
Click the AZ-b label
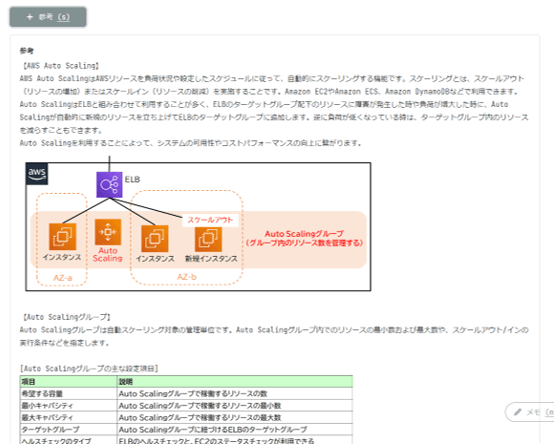(x=187, y=277)
